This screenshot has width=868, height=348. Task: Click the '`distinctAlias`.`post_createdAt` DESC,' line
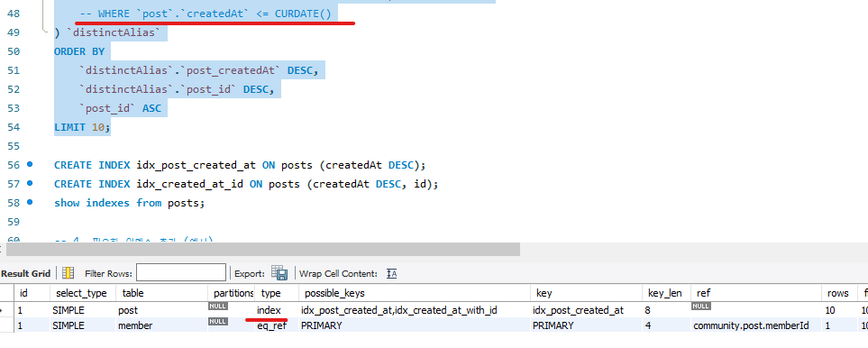pos(199,70)
